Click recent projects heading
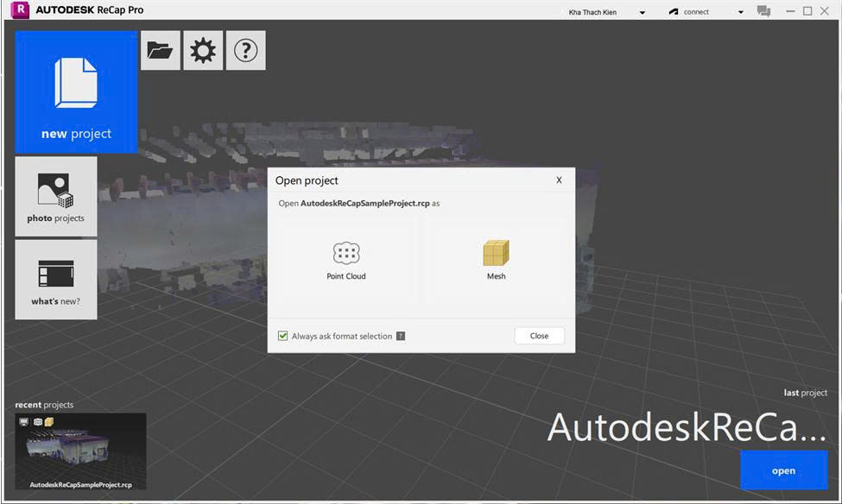842x504 pixels. pyautogui.click(x=44, y=405)
